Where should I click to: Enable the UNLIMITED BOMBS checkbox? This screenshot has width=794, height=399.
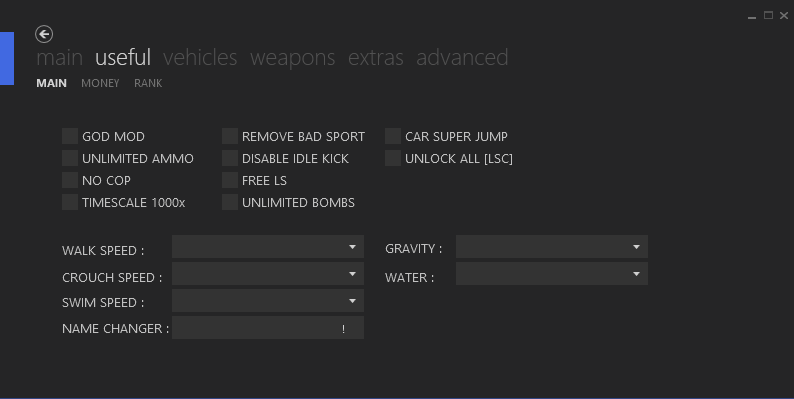(230, 202)
